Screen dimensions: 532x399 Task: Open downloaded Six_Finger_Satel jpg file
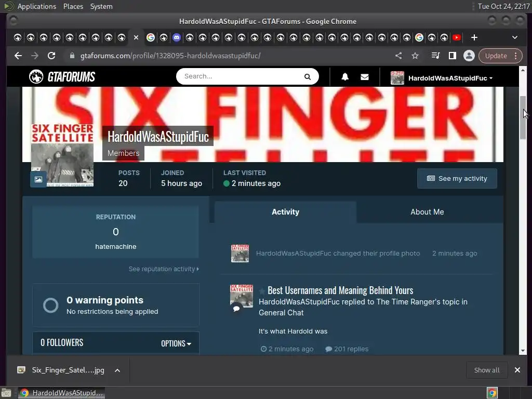tap(68, 370)
